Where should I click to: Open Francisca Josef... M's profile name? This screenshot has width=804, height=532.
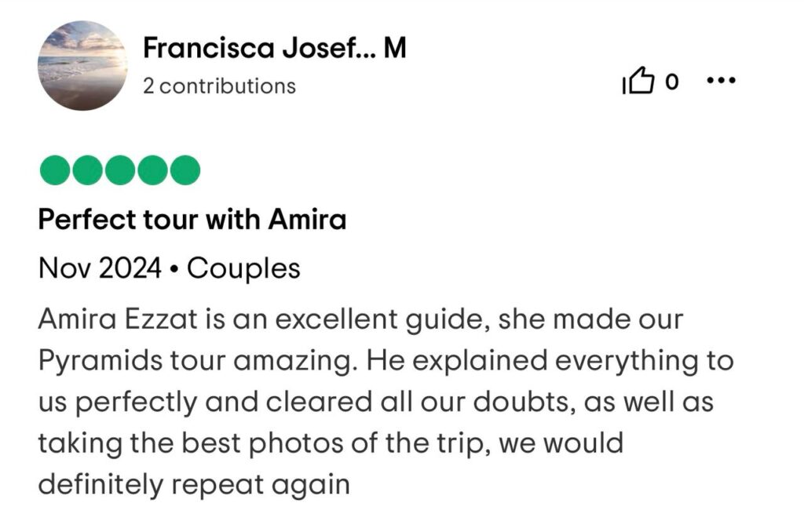(275, 49)
